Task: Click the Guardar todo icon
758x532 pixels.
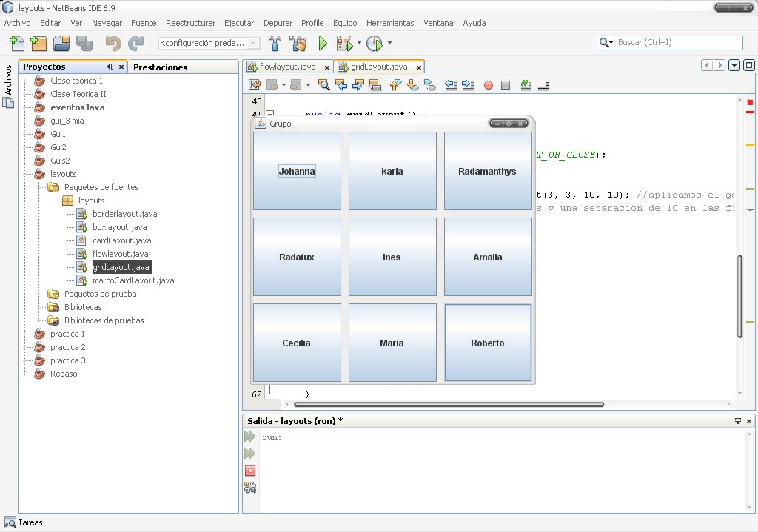Action: pyautogui.click(x=86, y=44)
